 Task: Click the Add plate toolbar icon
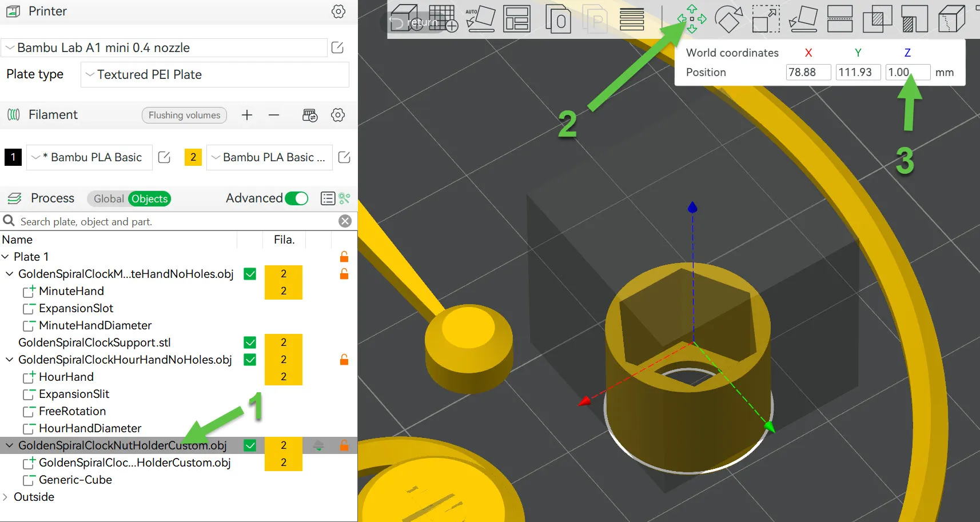(x=444, y=18)
